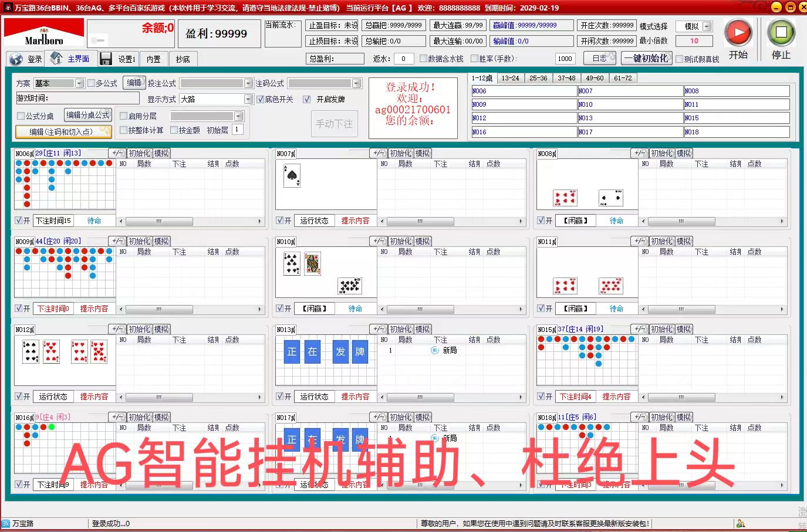Check the 按整体计算 option
This screenshot has width=807, height=532.
123,130
